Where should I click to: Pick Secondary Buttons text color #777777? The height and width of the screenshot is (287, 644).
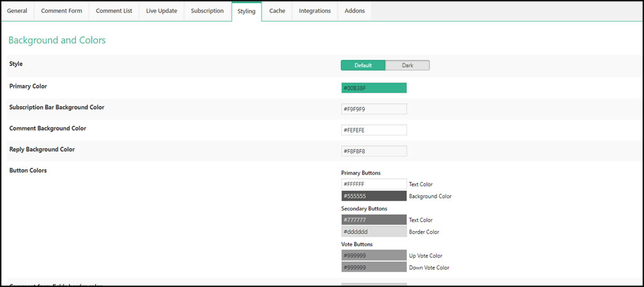(x=374, y=220)
